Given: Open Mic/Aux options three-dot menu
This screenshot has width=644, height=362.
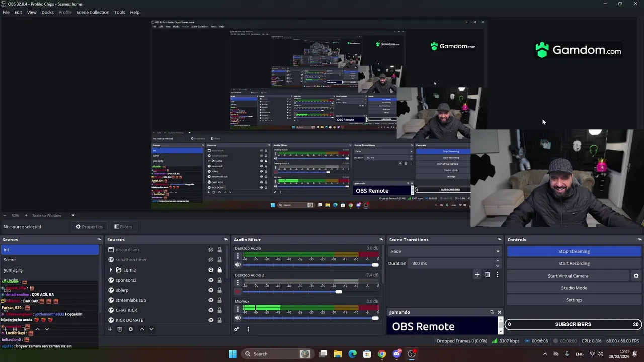Looking at the screenshot, I should tap(238, 309).
